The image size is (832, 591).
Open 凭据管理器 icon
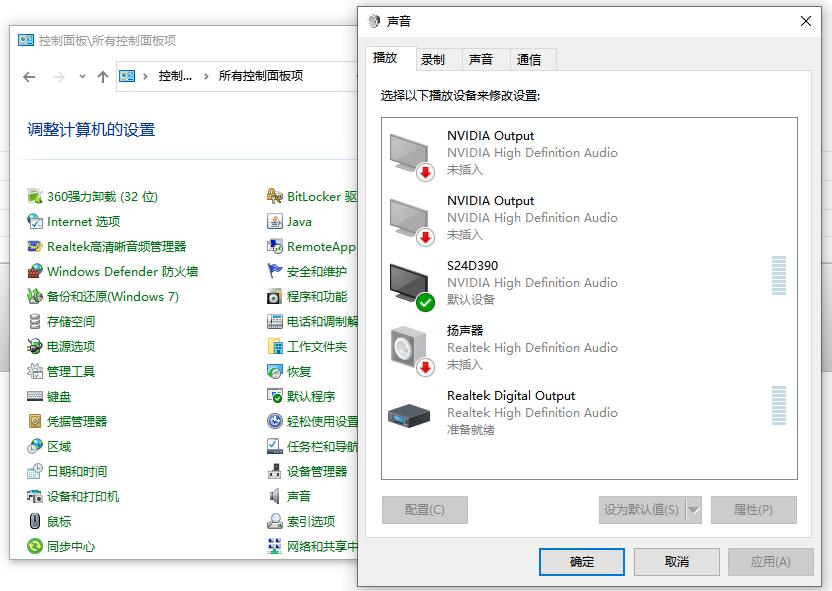(x=34, y=421)
